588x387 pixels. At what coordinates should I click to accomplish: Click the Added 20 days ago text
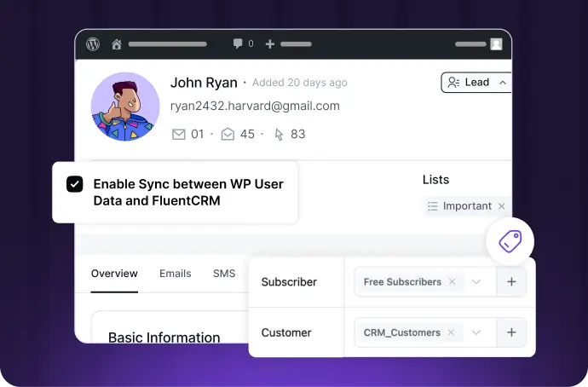click(300, 83)
